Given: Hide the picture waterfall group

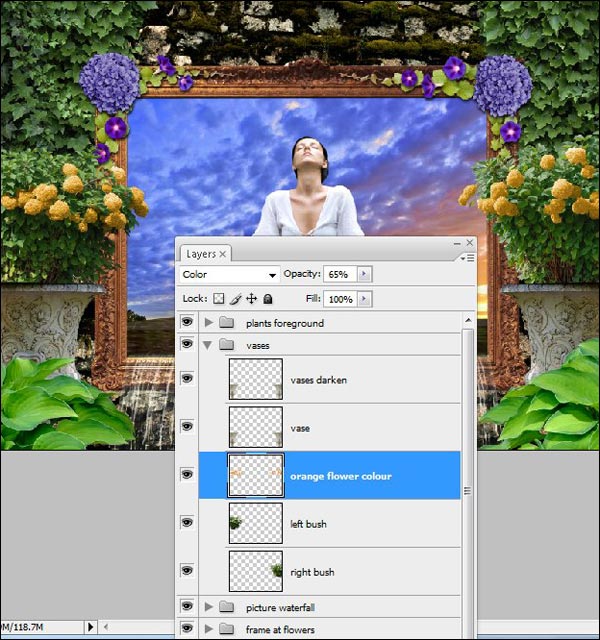Looking at the screenshot, I should point(187,606).
